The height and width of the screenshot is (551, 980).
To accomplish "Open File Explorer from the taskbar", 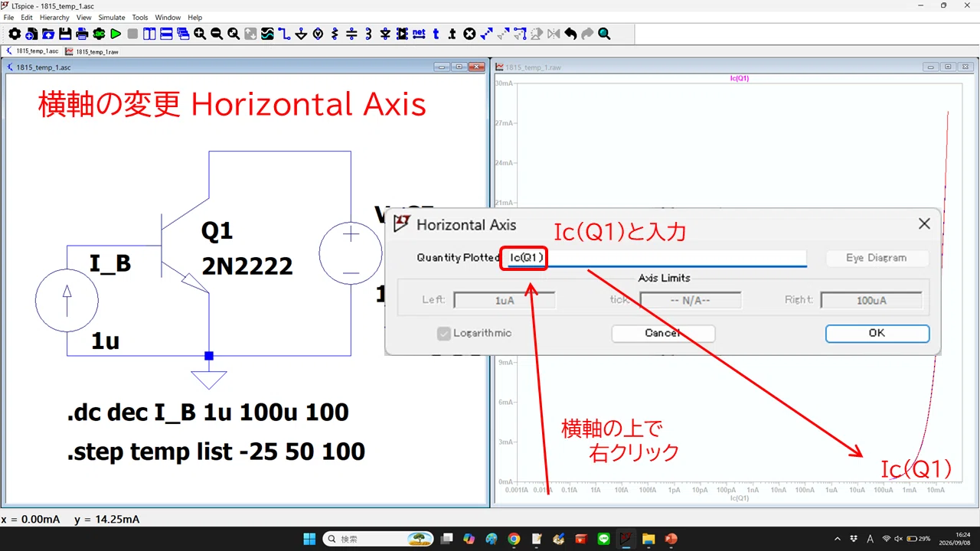I will click(648, 539).
